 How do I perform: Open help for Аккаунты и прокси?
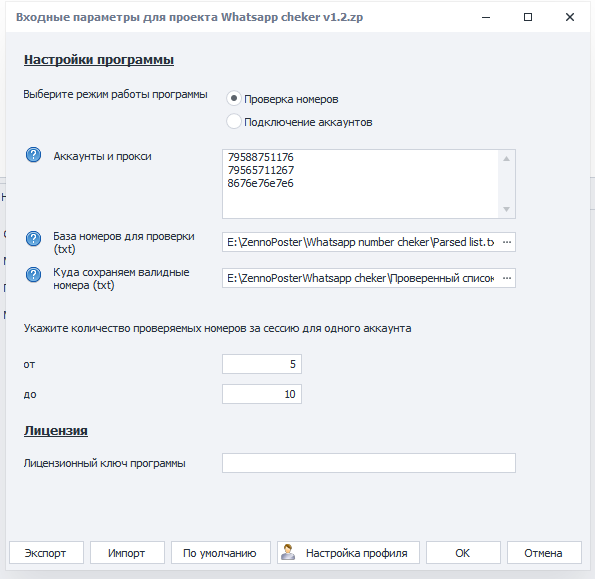33,155
